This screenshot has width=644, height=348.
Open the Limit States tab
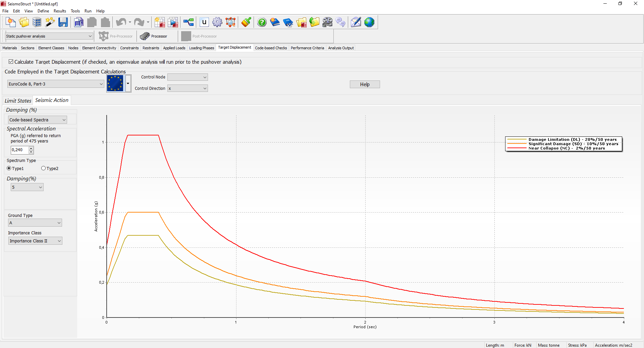point(18,101)
